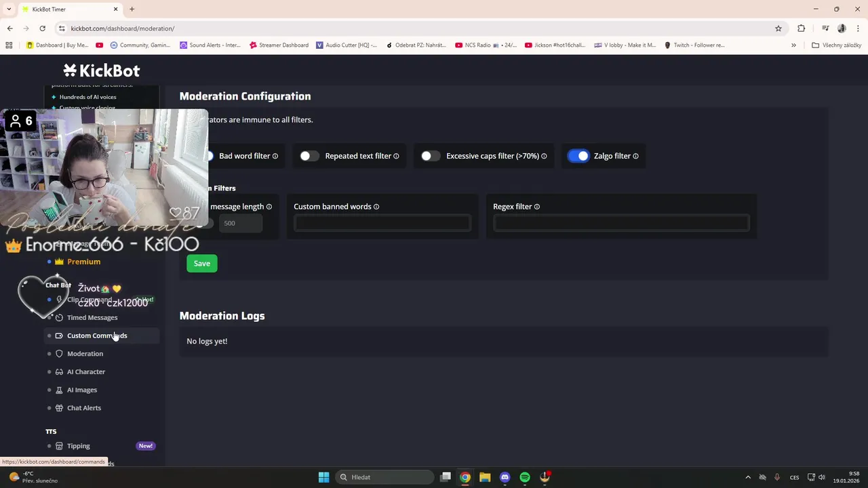Click the Chat Alerts gift icon
Screen dimensions: 868x488
coord(59,408)
